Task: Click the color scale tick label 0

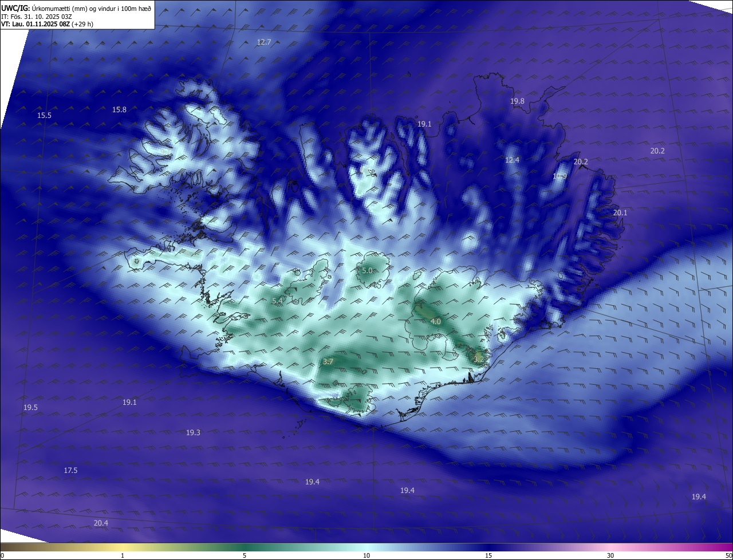Action: pyautogui.click(x=2, y=555)
